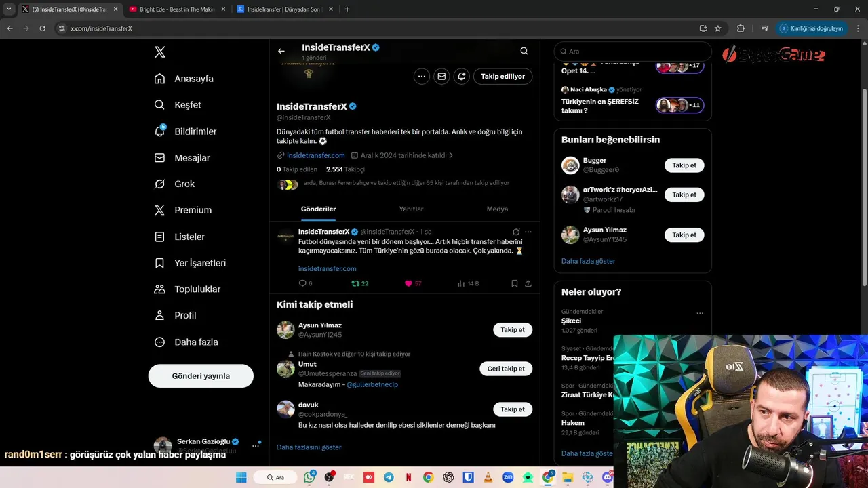868x488 pixels.
Task: Open the 0 Takip edilen list
Action: tap(297, 169)
